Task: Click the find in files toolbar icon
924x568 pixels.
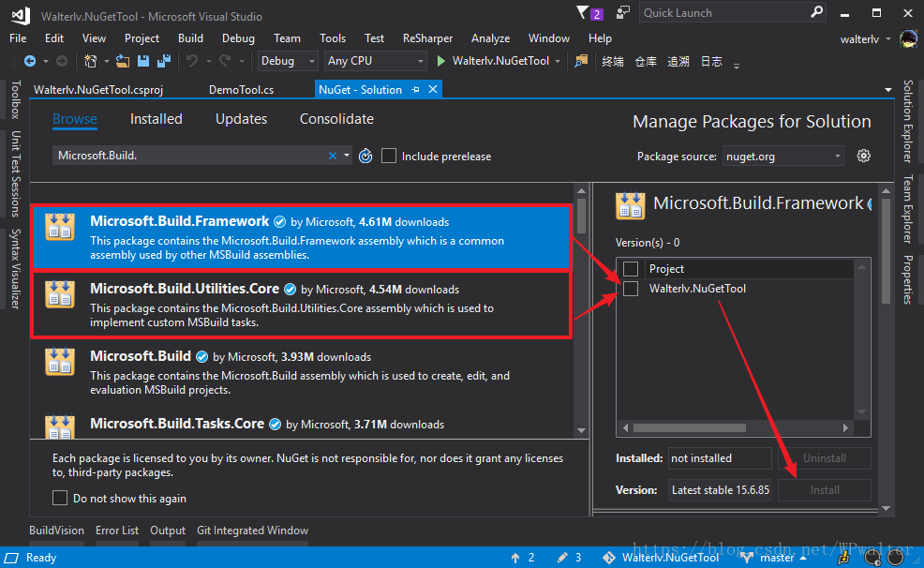Action: [581, 61]
